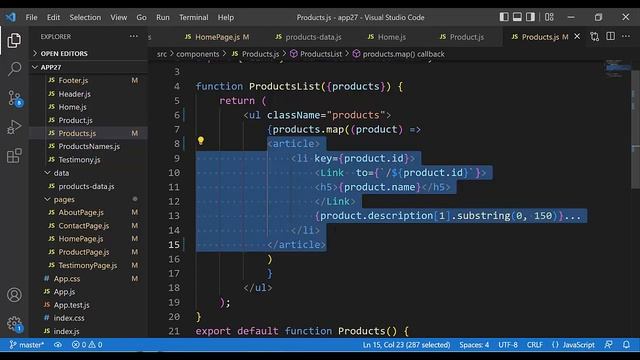Open Explorer Views and More Actions ellipsis
This screenshot has width=640, height=360.
tap(133, 36)
